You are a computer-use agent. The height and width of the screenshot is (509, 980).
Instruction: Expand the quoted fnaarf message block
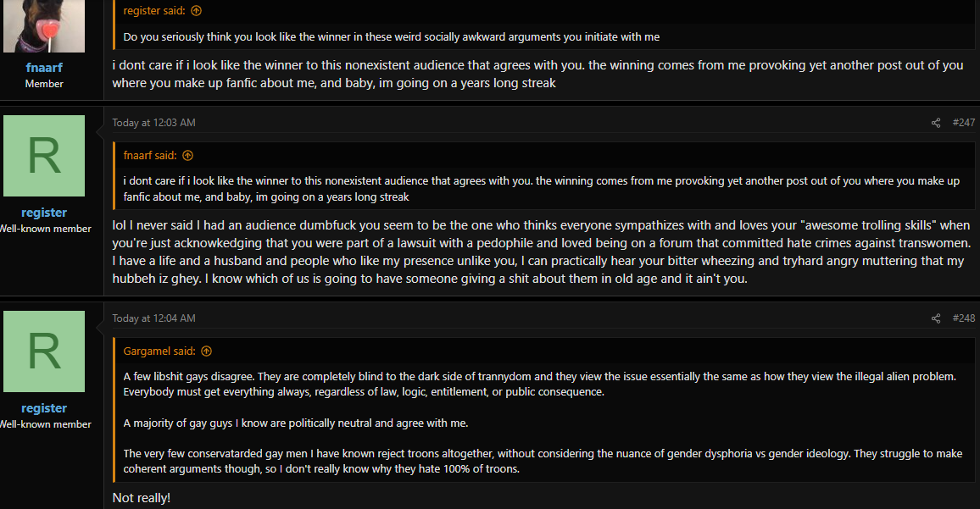(544, 189)
